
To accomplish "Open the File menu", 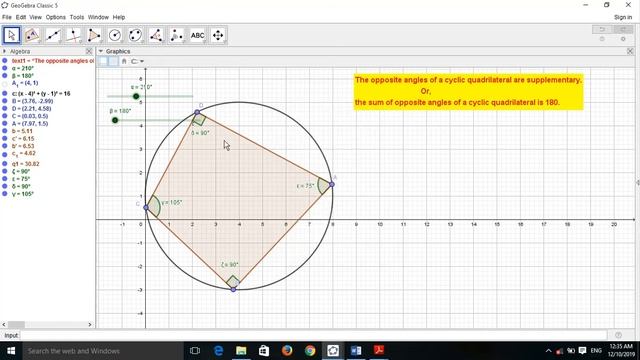I will (x=7, y=17).
